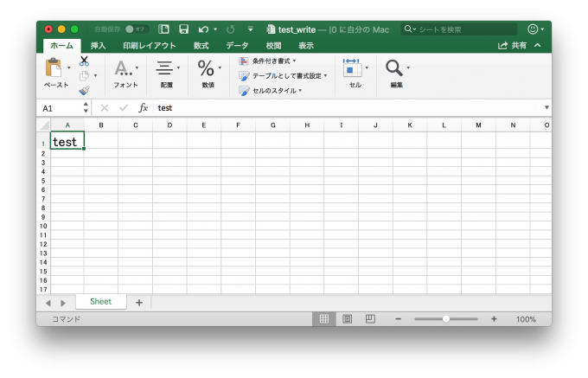Confirm the entry with the checkmark icon

tap(124, 108)
